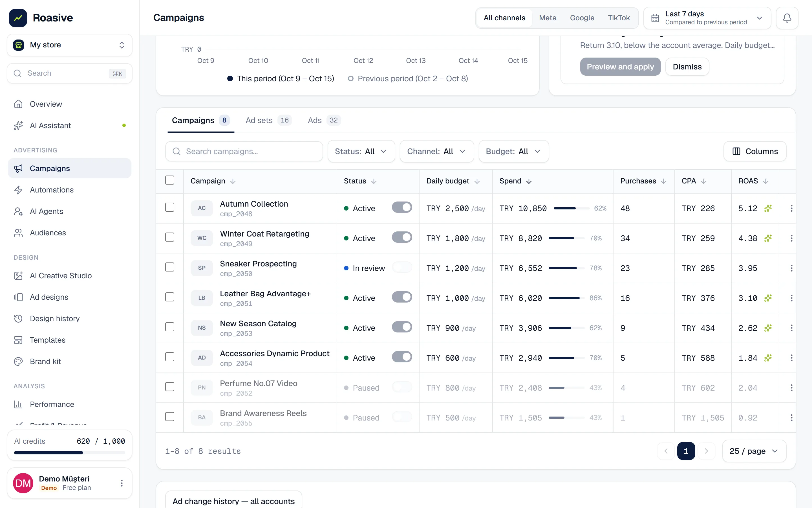
Task: Click AI sparkle icon beside ROAS 5.12
Action: [768, 208]
